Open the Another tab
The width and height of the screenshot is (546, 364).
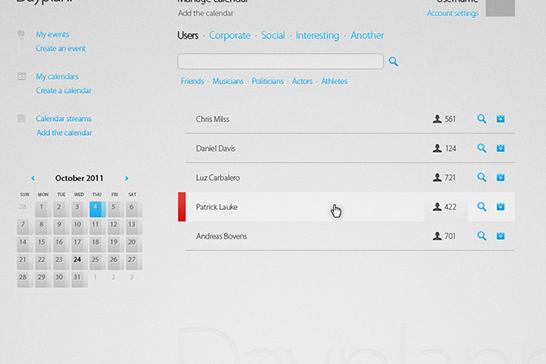point(367,36)
